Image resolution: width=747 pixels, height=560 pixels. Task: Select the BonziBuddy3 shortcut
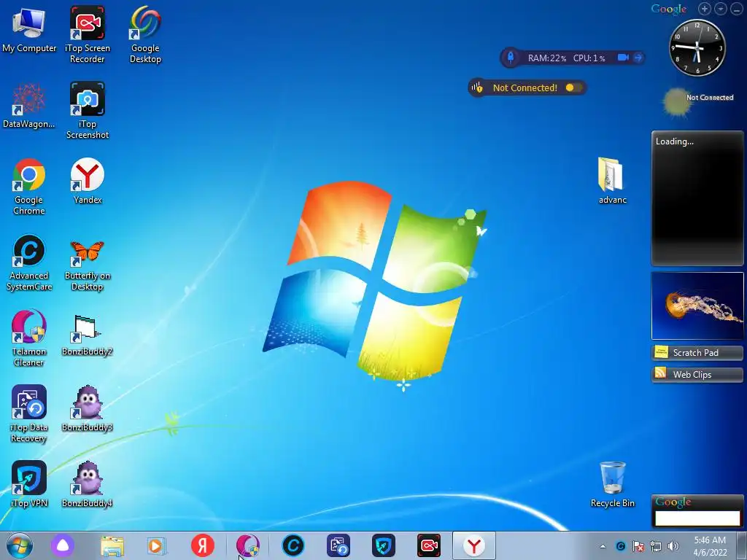tap(88, 408)
